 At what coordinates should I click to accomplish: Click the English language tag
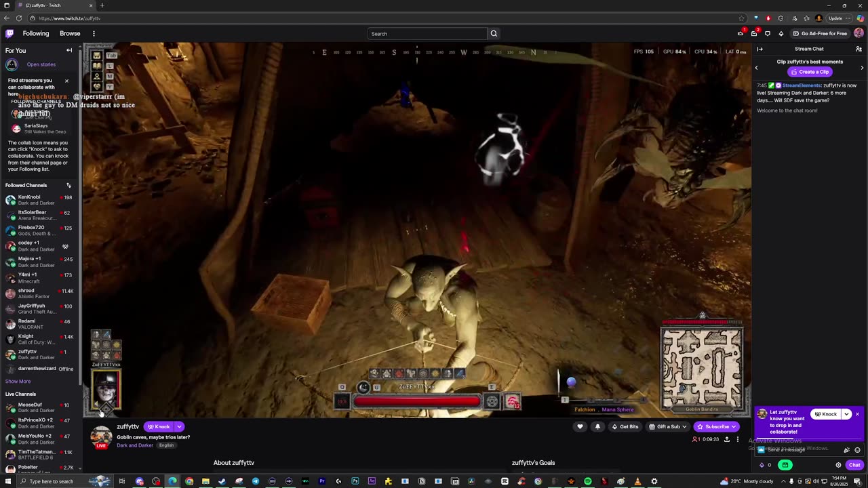point(166,445)
